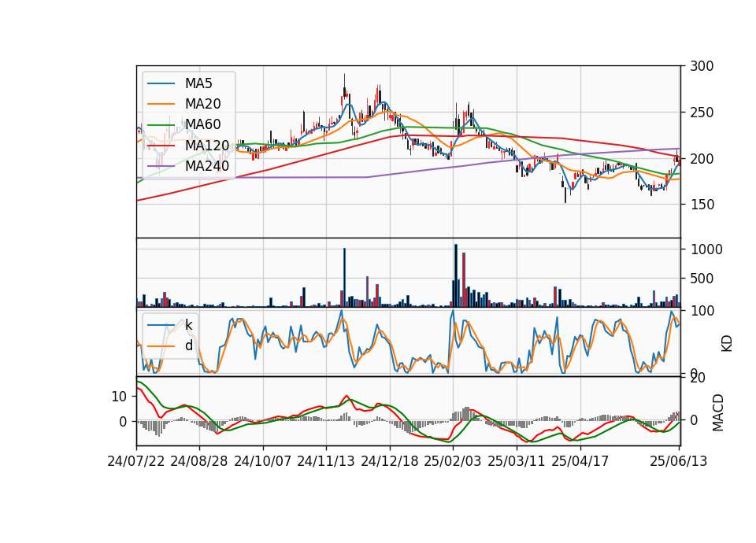
Task: Click the blue MA5 legend line sample
Action: 161,84
